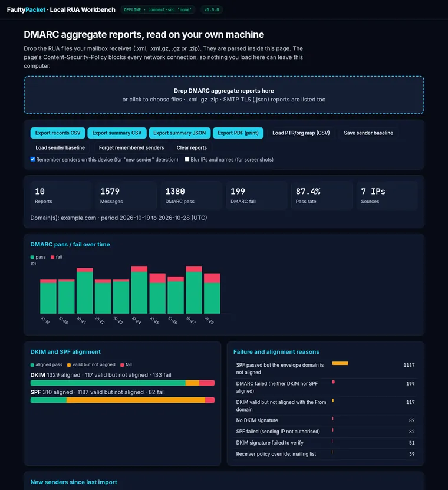The height and width of the screenshot is (490, 448).
Task: Click the OFFLINE connect-src 'none' badge
Action: 157,9
